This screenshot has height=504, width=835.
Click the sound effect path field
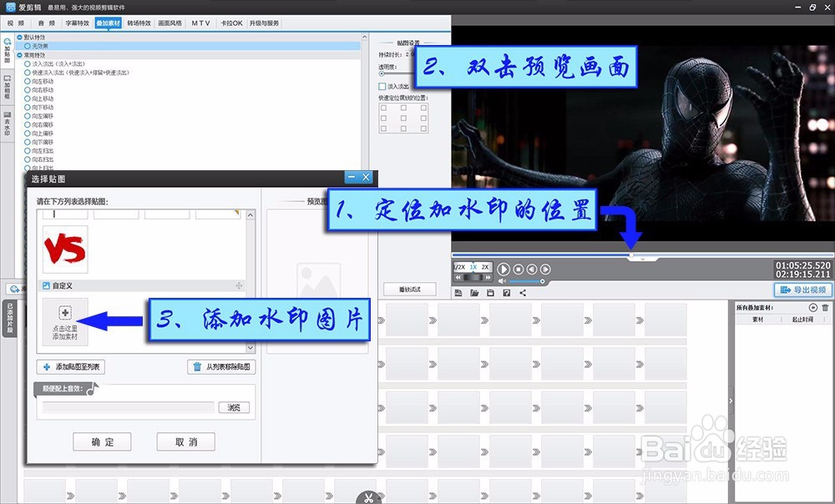click(129, 407)
